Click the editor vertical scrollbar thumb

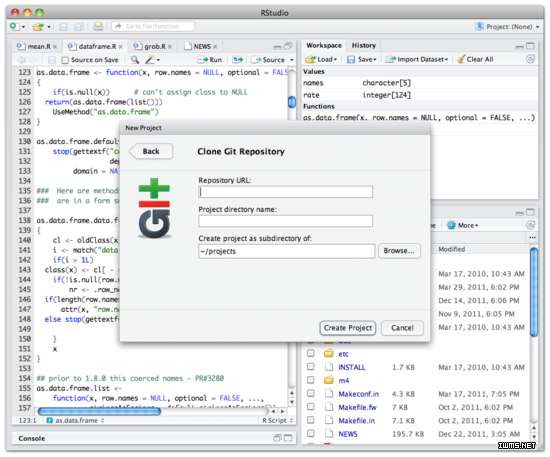tap(291, 102)
